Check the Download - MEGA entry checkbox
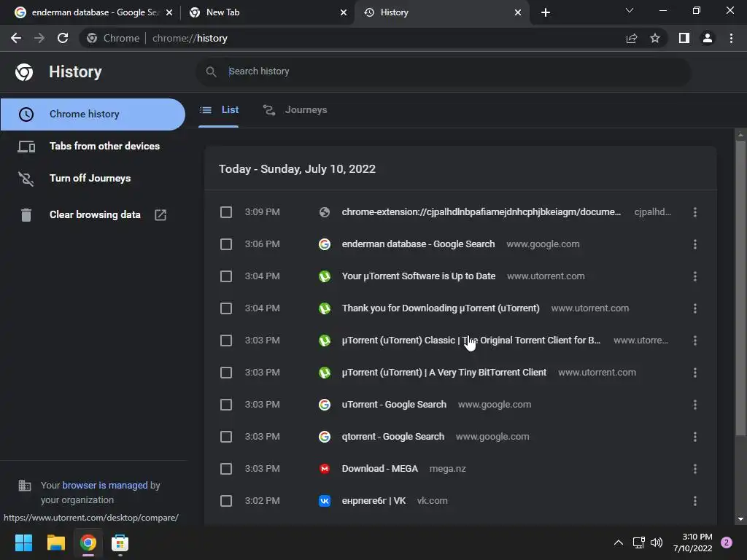Viewport: 747px width, 560px height. coord(226,469)
